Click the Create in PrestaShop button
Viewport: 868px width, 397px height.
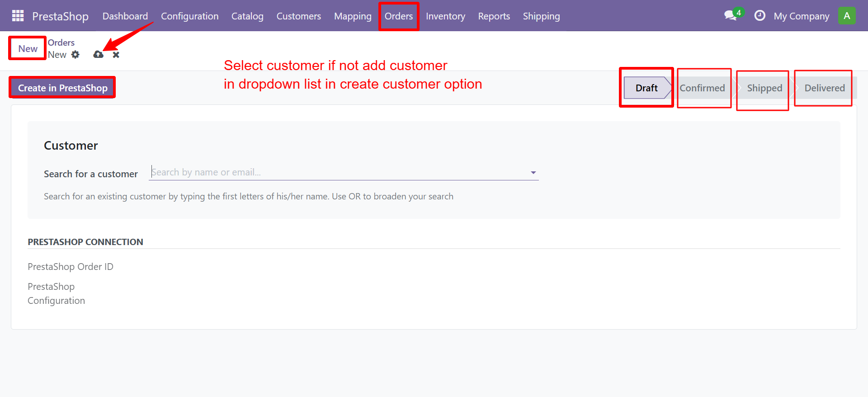click(x=63, y=88)
